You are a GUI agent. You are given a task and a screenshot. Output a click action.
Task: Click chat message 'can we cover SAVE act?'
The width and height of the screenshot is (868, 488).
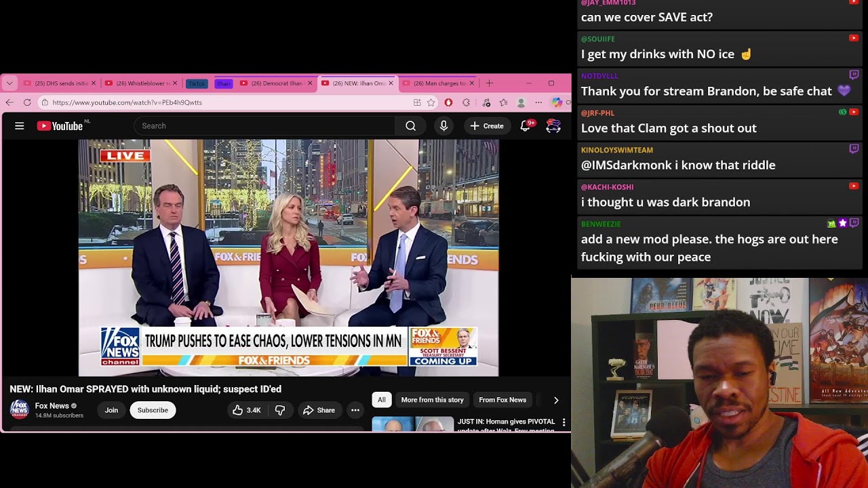pos(647,18)
